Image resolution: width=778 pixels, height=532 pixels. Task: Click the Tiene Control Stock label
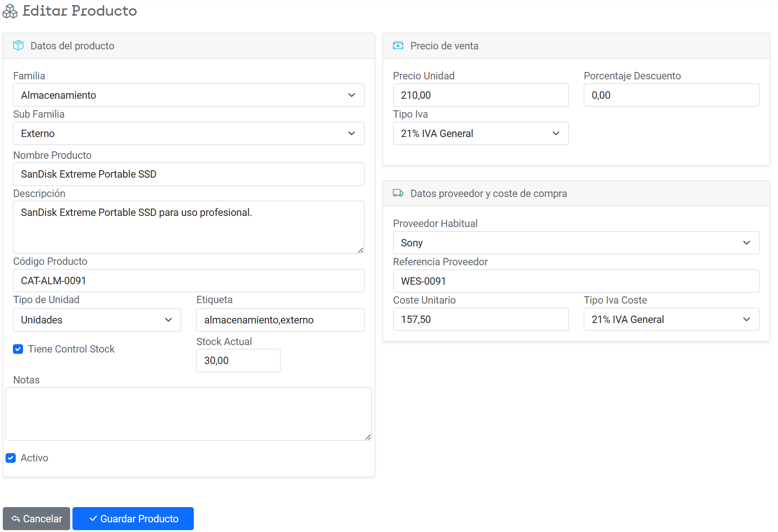[71, 349]
